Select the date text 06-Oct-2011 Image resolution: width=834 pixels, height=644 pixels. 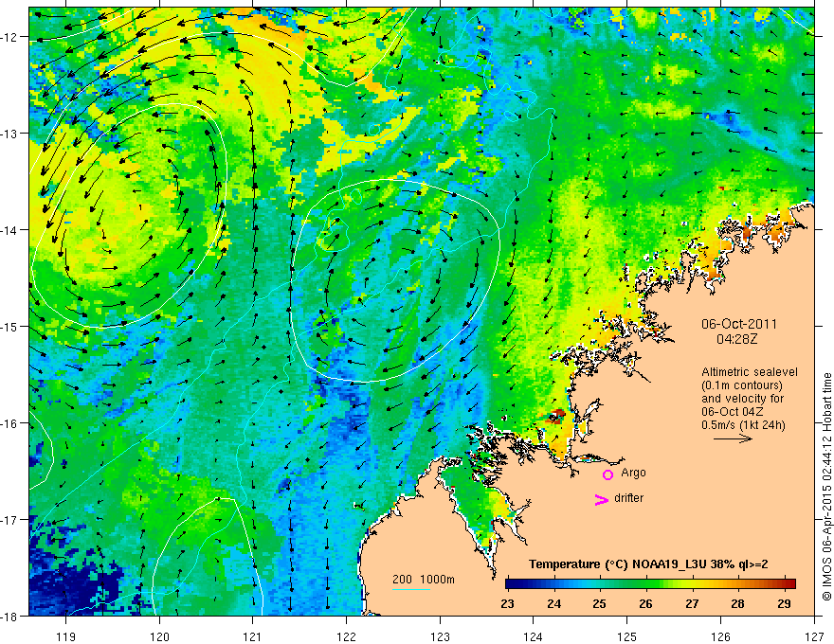click(x=739, y=324)
